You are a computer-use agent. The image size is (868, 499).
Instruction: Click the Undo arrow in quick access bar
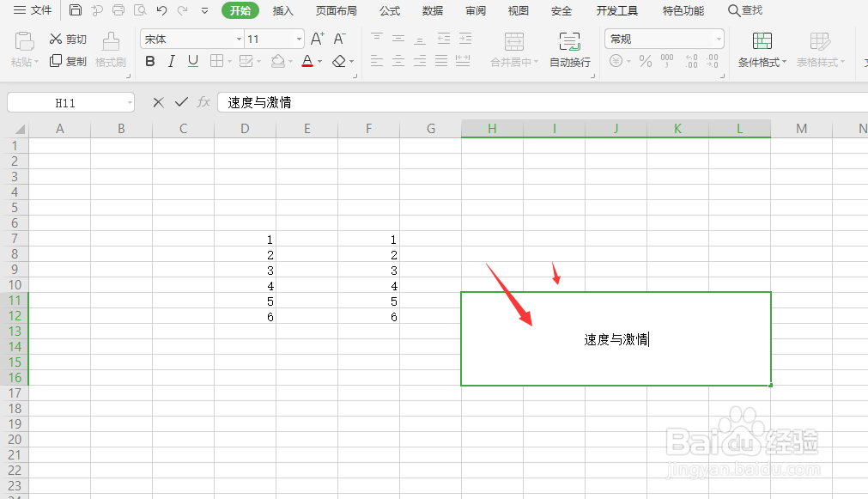click(x=161, y=10)
